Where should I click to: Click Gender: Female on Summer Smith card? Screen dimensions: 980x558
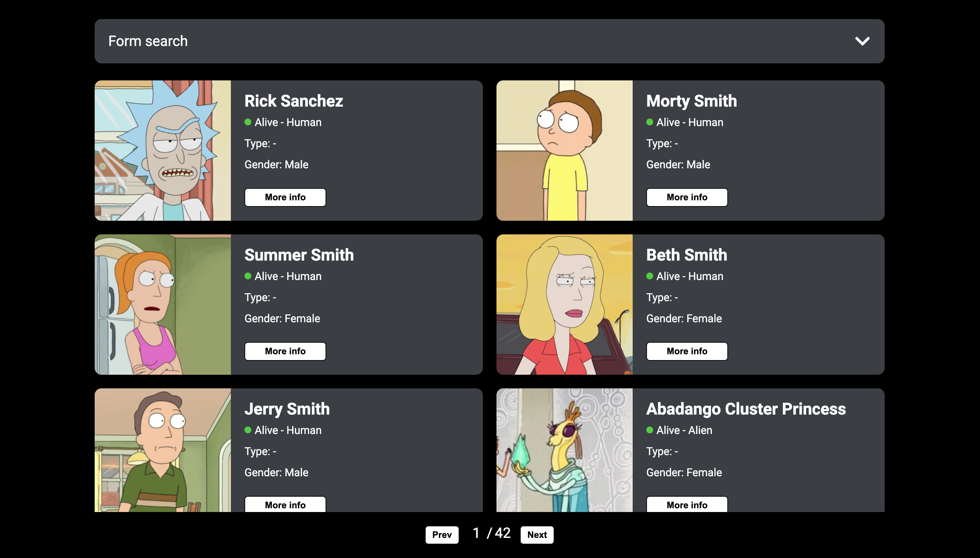282,319
